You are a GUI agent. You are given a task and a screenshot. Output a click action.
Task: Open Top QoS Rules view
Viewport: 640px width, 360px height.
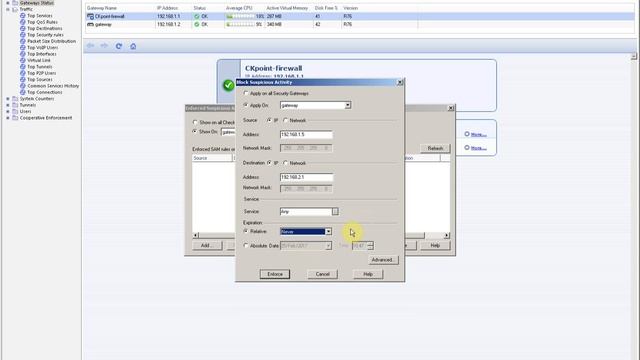[42, 22]
